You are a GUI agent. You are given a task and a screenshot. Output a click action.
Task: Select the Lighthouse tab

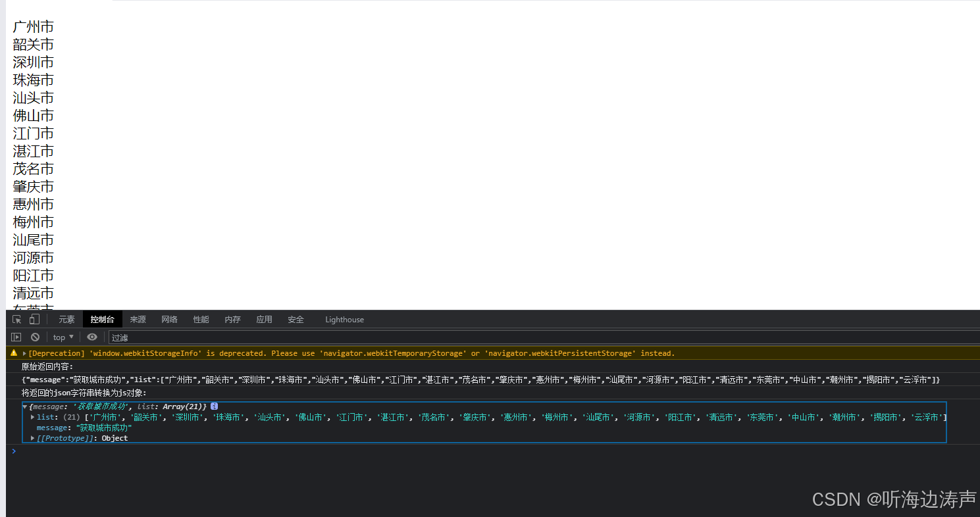click(x=344, y=319)
